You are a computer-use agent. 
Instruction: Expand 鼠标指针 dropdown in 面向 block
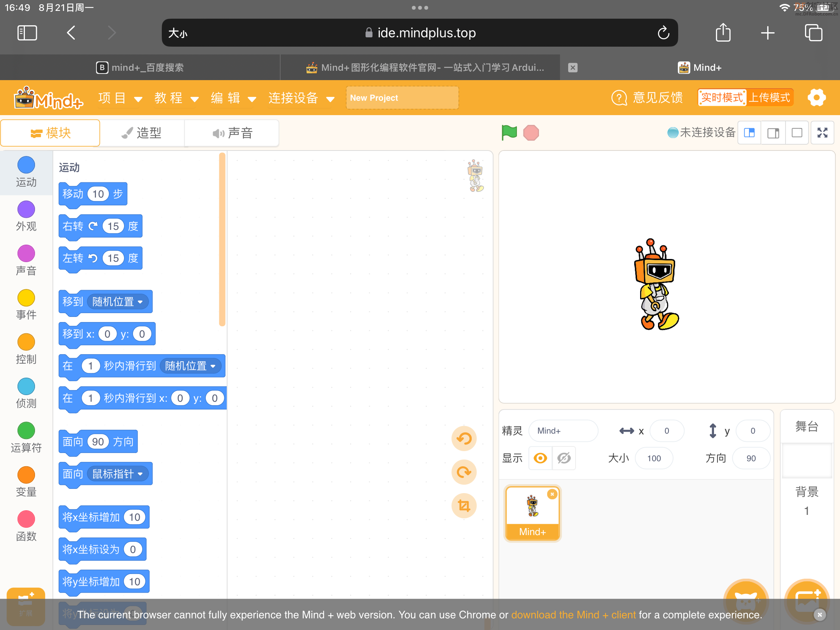tap(118, 474)
